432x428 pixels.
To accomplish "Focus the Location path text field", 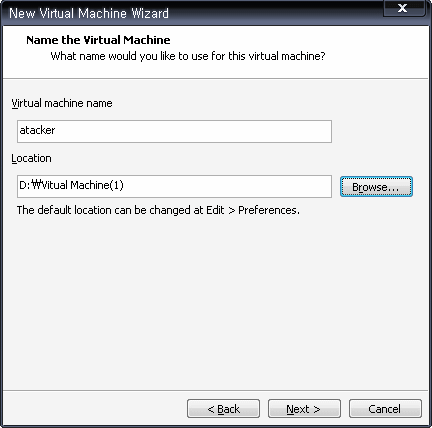I will click(174, 186).
